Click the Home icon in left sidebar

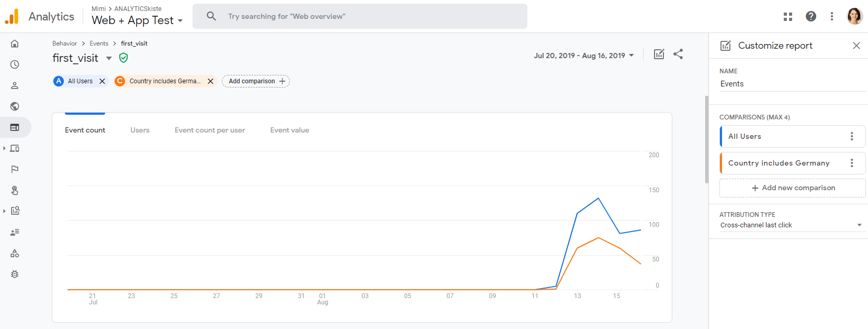pyautogui.click(x=15, y=43)
